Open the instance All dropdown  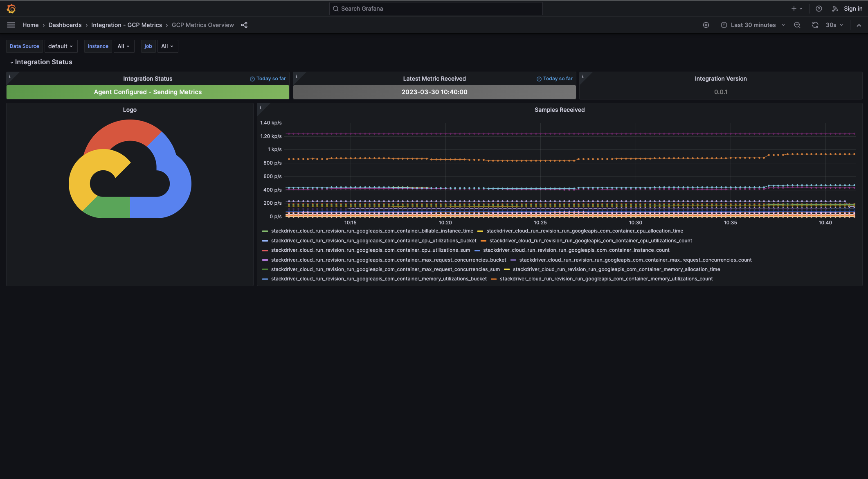pyautogui.click(x=124, y=46)
